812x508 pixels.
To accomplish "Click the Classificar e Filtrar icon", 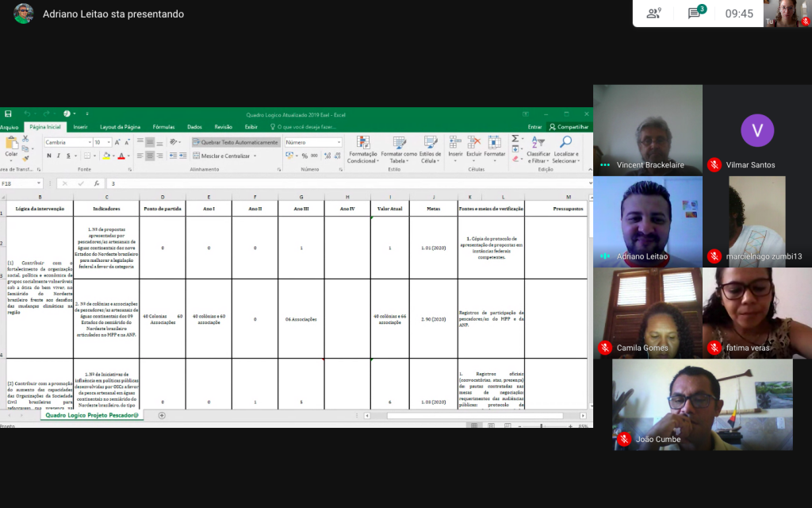I will tap(538, 144).
